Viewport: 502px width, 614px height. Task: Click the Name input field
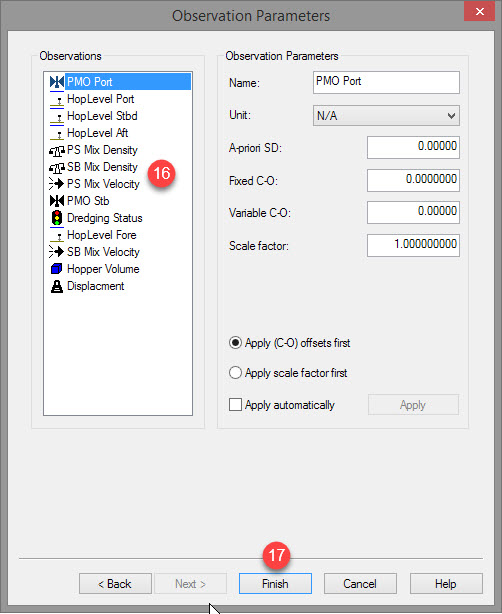[x=386, y=82]
